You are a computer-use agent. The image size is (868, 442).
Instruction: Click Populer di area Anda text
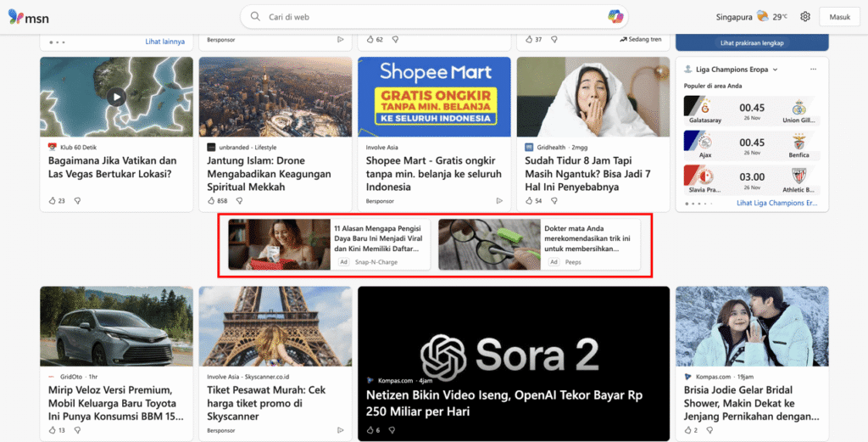coord(712,86)
